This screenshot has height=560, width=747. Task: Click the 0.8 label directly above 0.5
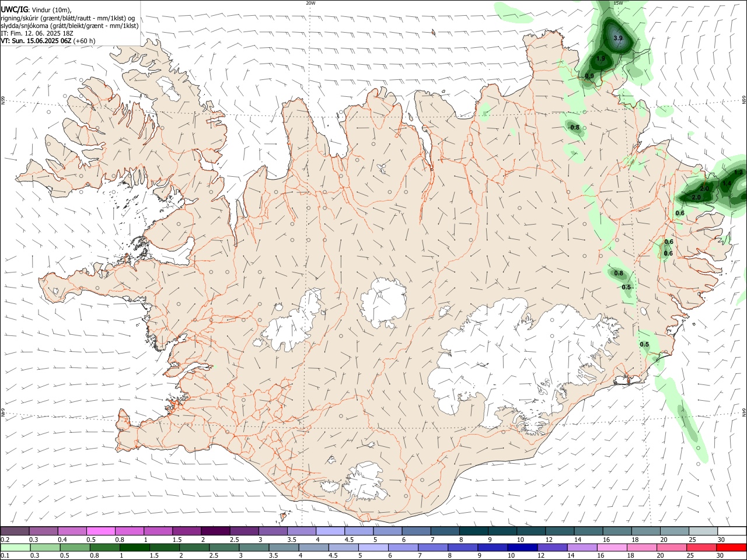(x=619, y=273)
